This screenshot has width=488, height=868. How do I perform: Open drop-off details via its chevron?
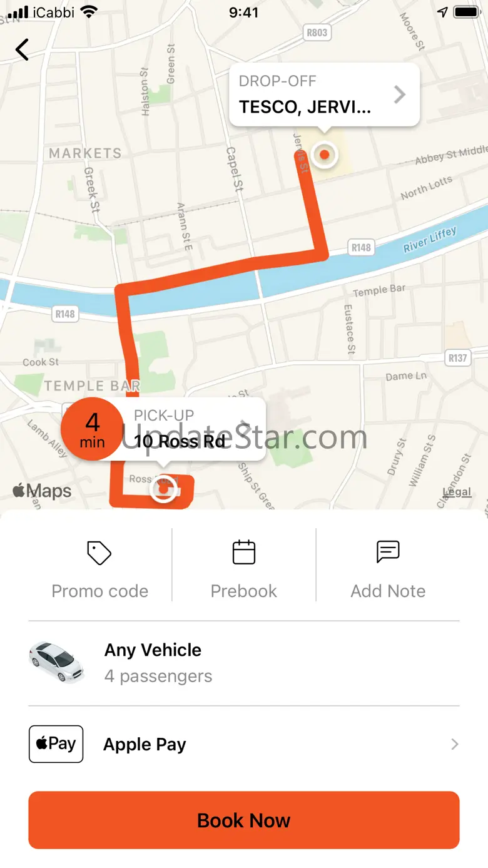pyautogui.click(x=399, y=94)
